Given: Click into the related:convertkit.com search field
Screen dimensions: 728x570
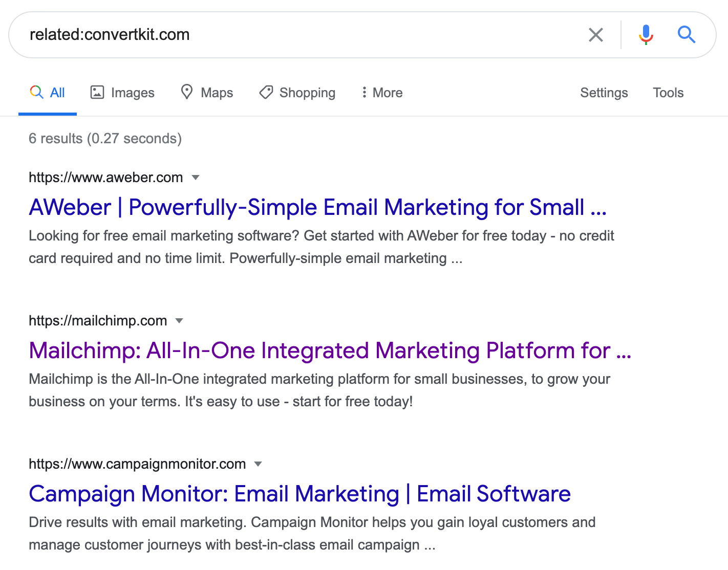Looking at the screenshot, I should click(x=307, y=35).
